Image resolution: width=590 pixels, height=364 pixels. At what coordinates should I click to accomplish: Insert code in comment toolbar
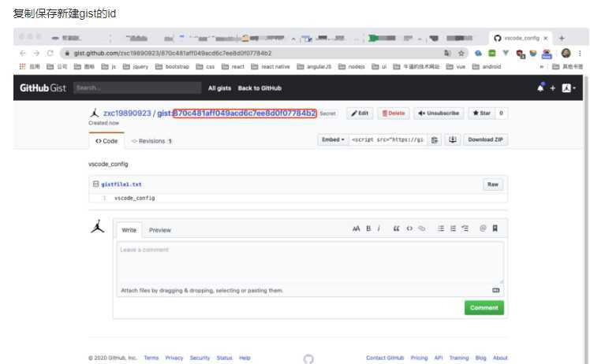click(409, 228)
